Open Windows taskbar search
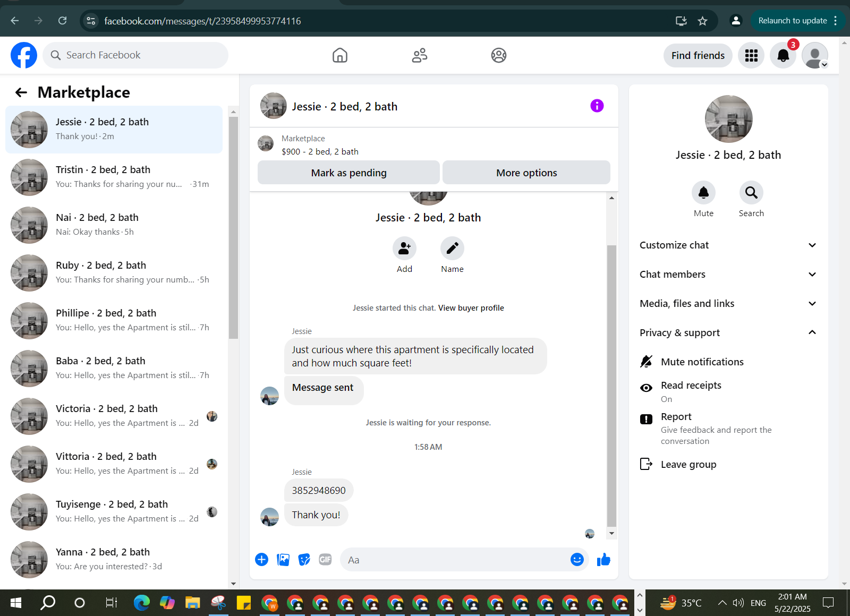850x616 pixels. click(x=48, y=603)
